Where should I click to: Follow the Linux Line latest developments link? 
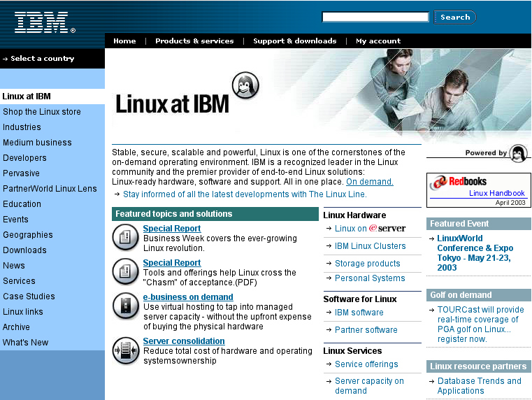[x=245, y=194]
